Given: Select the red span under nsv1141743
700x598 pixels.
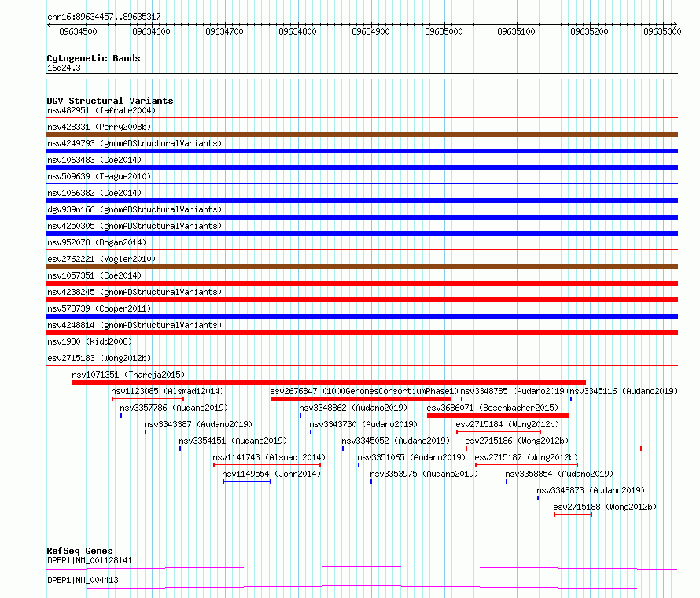Looking at the screenshot, I should click(267, 464).
